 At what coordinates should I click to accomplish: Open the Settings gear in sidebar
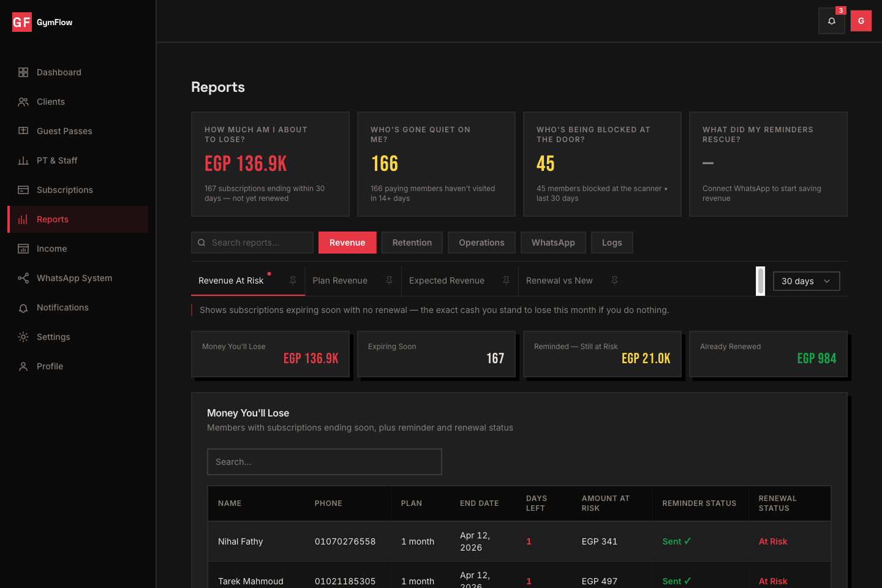pos(23,337)
